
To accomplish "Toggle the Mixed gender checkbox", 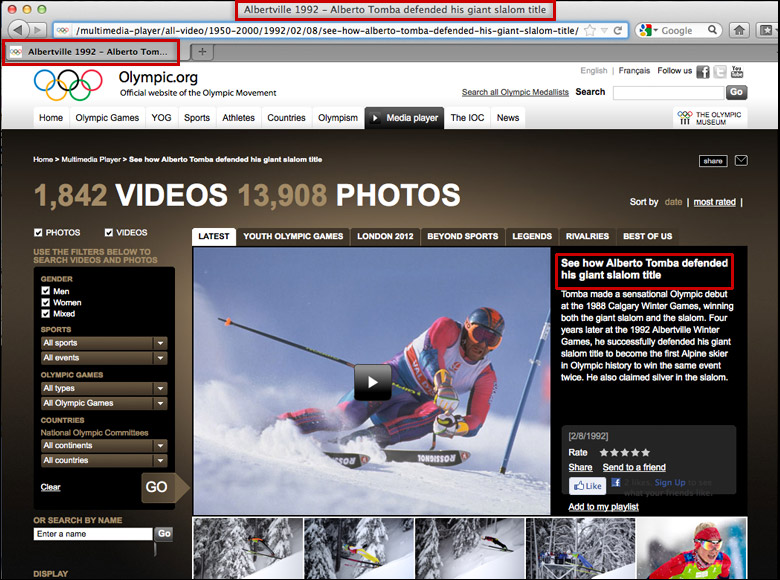I will pos(46,314).
